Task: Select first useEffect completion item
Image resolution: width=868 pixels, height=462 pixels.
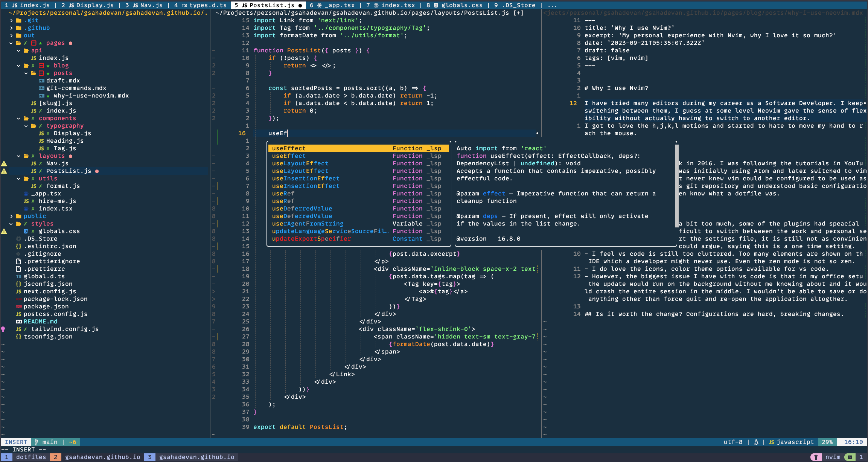Action: click(358, 148)
